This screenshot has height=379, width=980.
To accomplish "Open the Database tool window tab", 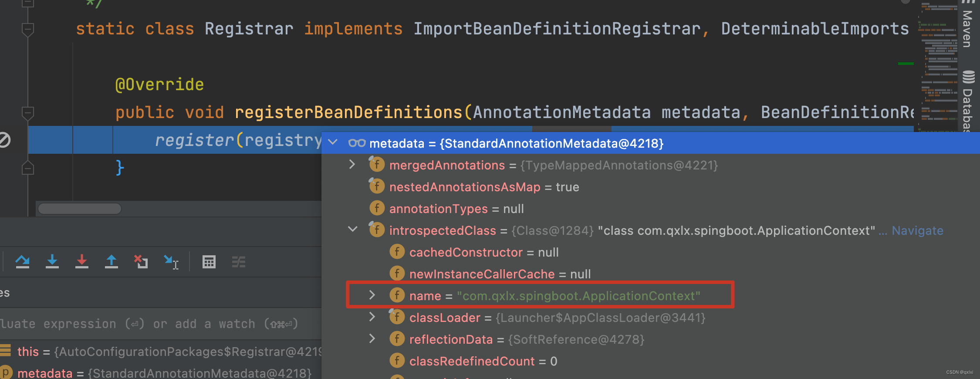I will [968, 100].
